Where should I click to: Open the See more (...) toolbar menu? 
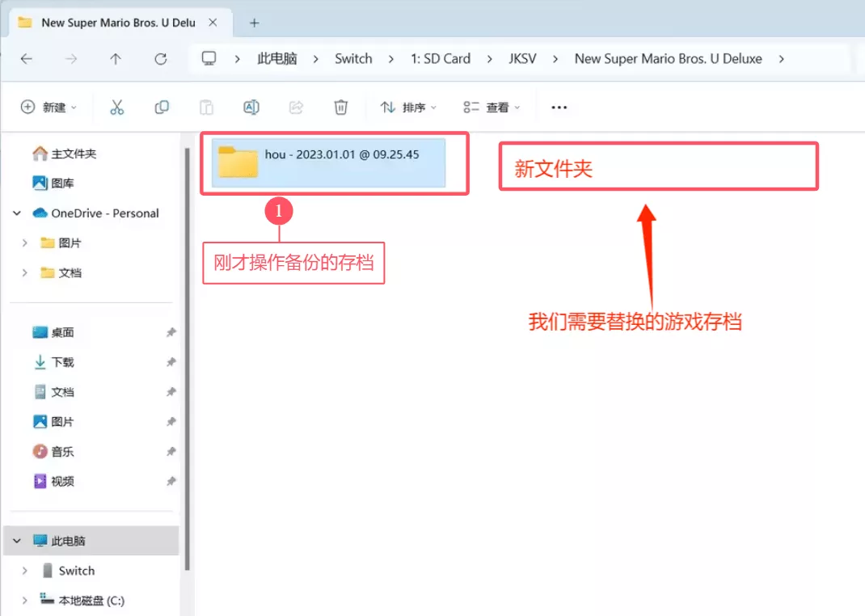pos(559,107)
